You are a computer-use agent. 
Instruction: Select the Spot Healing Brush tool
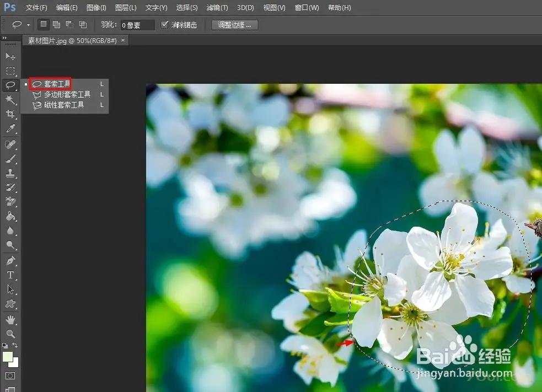pyautogui.click(x=10, y=144)
